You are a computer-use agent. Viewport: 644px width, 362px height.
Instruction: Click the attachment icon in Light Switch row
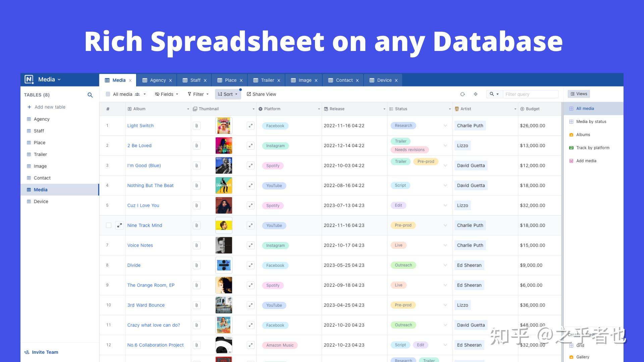[x=197, y=126]
